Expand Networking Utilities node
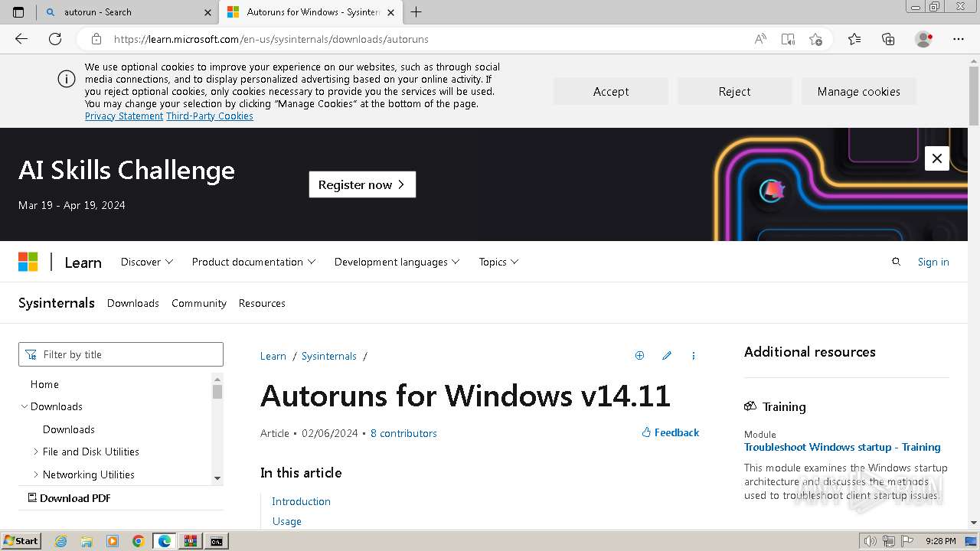Viewport: 980px width, 551px height. 36,474
